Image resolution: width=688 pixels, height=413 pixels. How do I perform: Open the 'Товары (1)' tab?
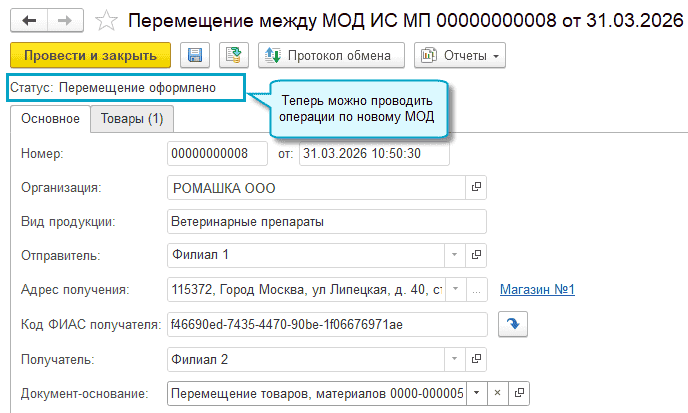132,119
